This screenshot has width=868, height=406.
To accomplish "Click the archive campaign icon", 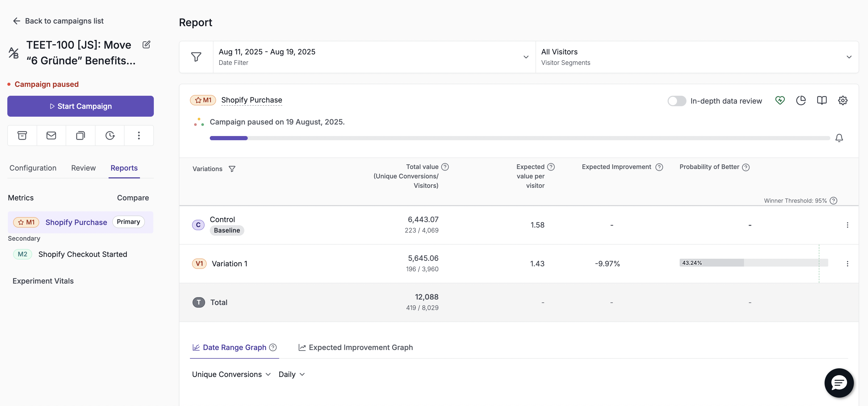I will [22, 136].
